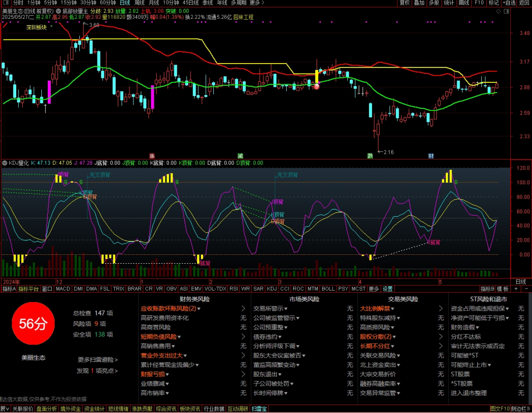Switch to the 周线 weekly period tab
Screen dimensions: 532x413
point(139,3)
